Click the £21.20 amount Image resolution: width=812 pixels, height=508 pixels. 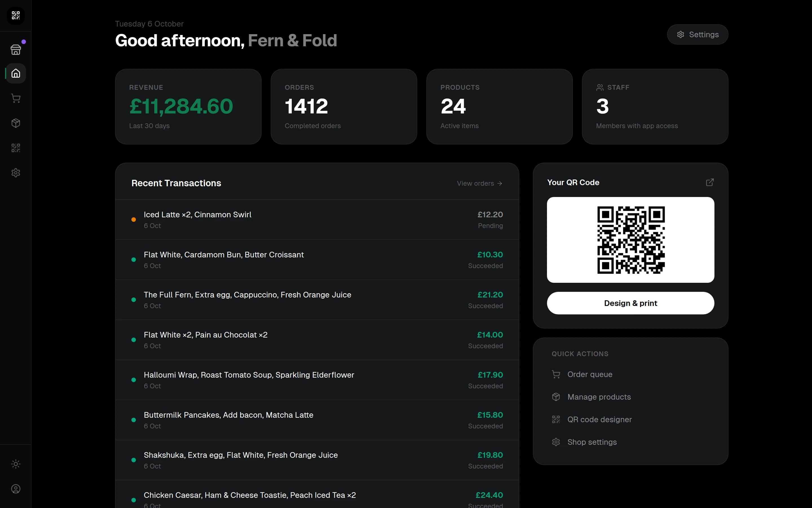[x=490, y=295]
